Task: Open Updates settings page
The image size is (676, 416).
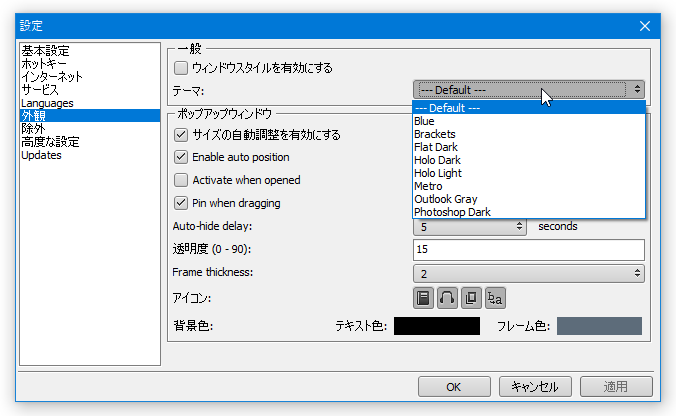Action: point(90,155)
